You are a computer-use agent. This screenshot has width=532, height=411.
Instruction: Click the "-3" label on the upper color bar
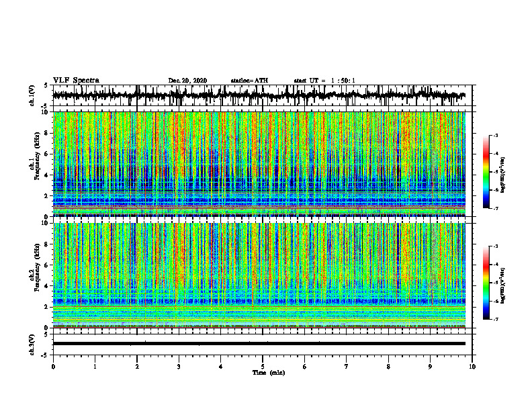[495, 135]
